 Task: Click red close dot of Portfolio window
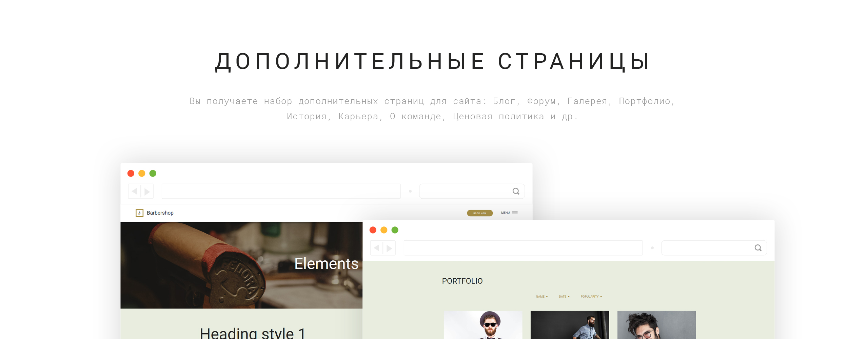coord(373,230)
